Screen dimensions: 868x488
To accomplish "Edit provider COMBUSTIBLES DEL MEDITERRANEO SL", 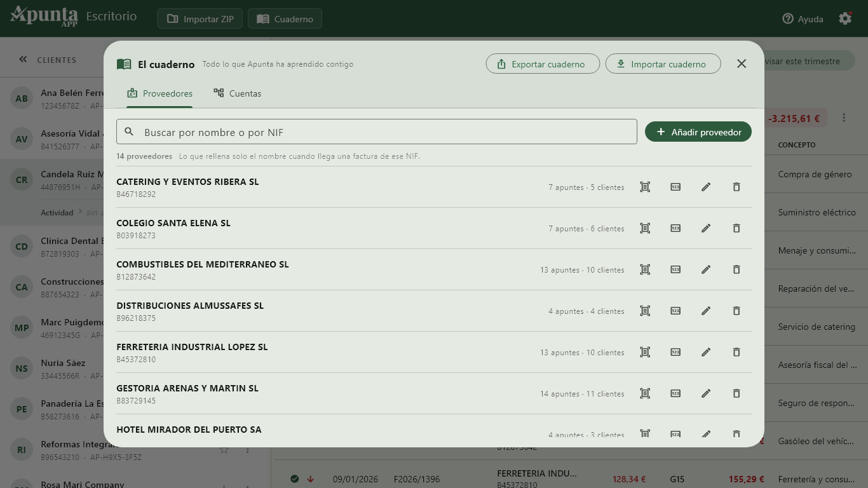I will tap(706, 269).
